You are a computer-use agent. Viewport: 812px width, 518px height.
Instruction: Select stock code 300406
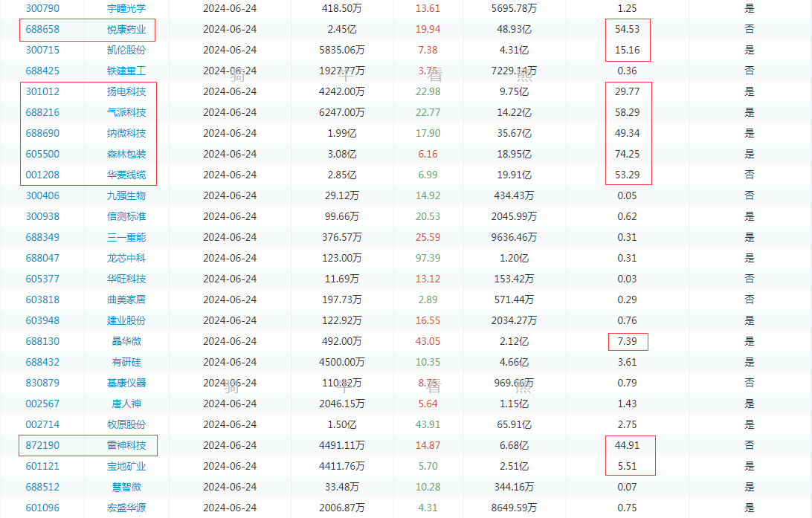tap(42, 196)
